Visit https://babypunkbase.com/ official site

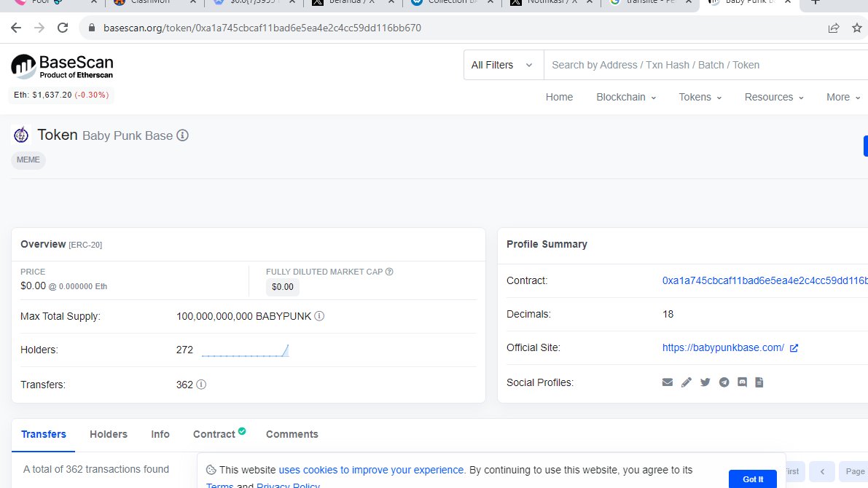tap(723, 347)
